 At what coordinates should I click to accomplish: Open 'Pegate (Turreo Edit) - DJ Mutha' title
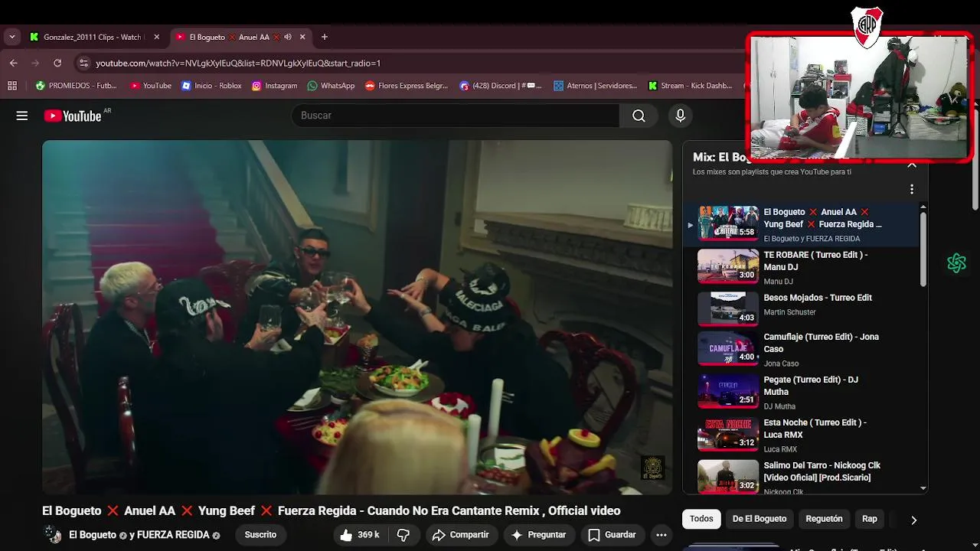[811, 386]
